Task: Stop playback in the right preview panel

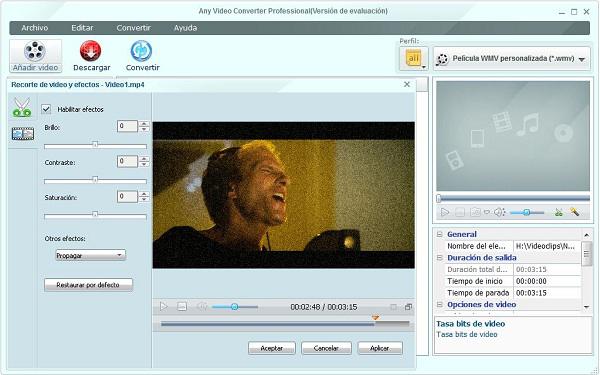Action: click(x=460, y=212)
